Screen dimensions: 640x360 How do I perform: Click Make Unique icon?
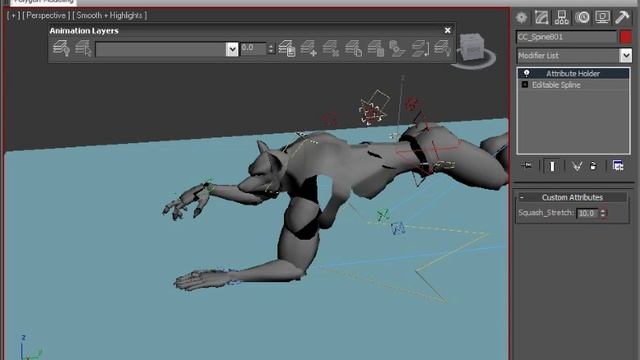(576, 166)
